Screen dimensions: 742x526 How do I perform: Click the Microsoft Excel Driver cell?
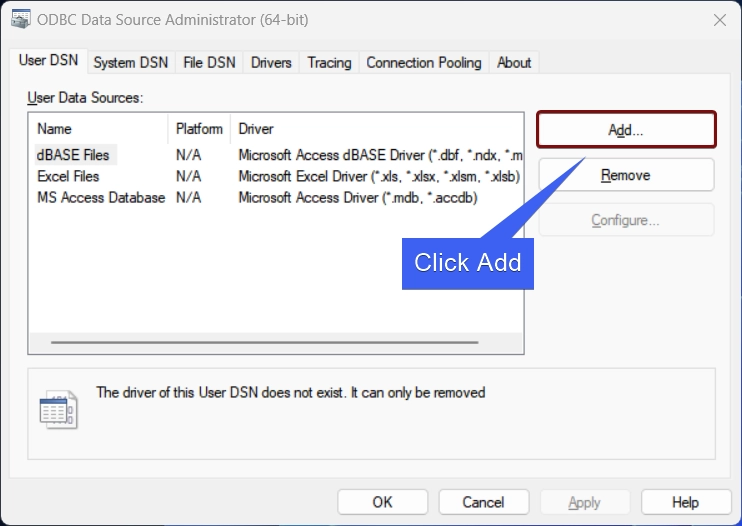point(379,176)
